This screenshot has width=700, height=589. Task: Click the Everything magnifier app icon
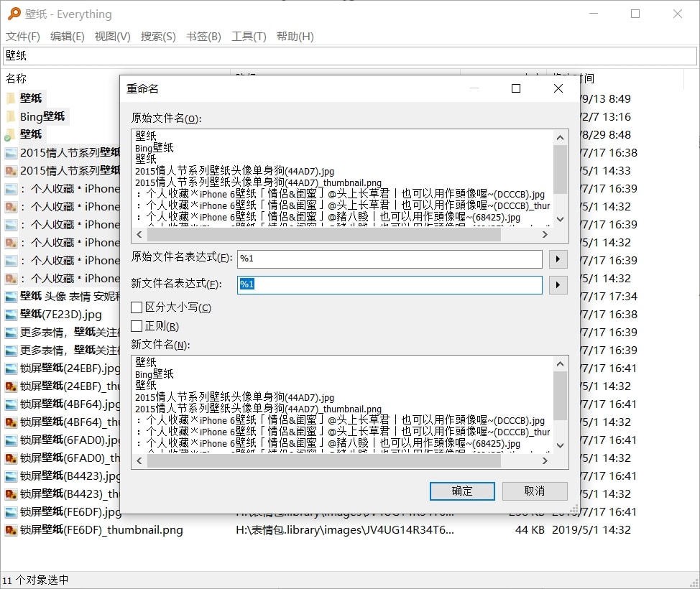coord(13,14)
